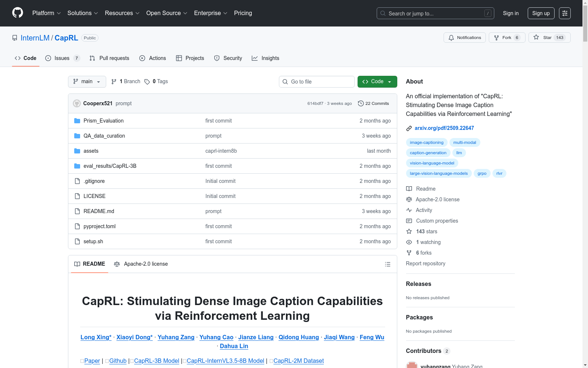The image size is (588, 368).
Task: Switch to the Code tab
Action: (x=26, y=58)
